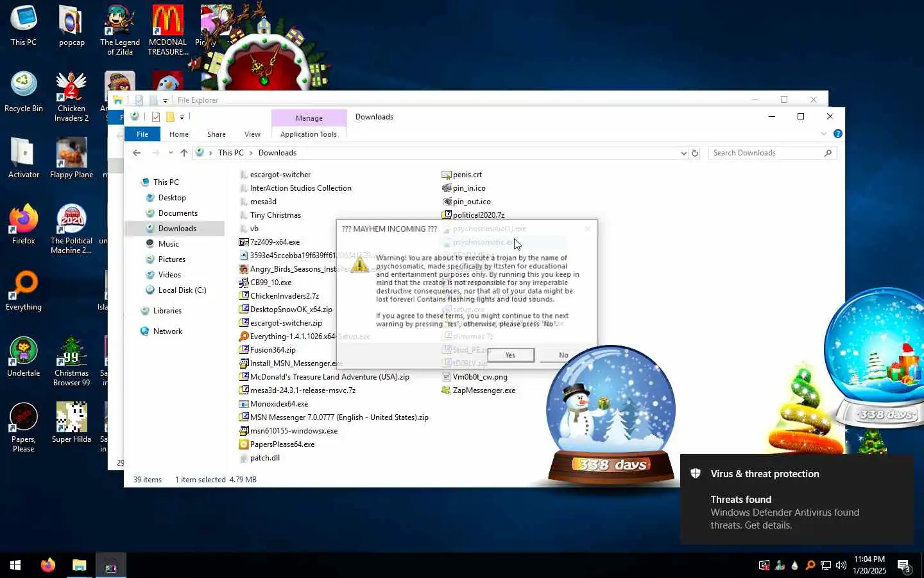Viewport: 924px width, 578px height.
Task: Refresh the Downloads folder view
Action: click(695, 153)
